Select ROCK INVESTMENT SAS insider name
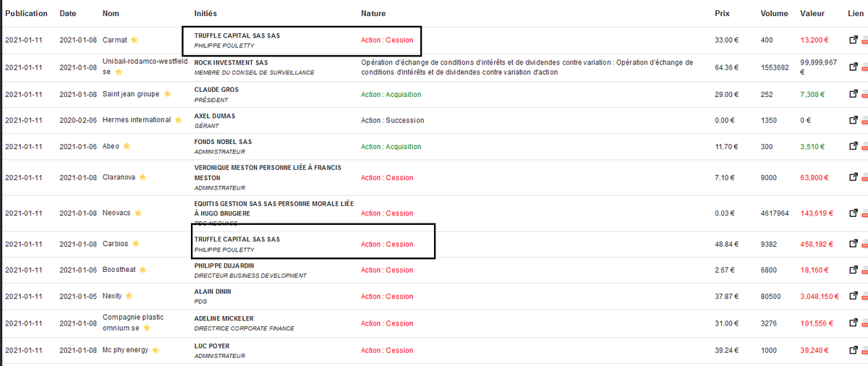This screenshot has height=366, width=868. (231, 63)
